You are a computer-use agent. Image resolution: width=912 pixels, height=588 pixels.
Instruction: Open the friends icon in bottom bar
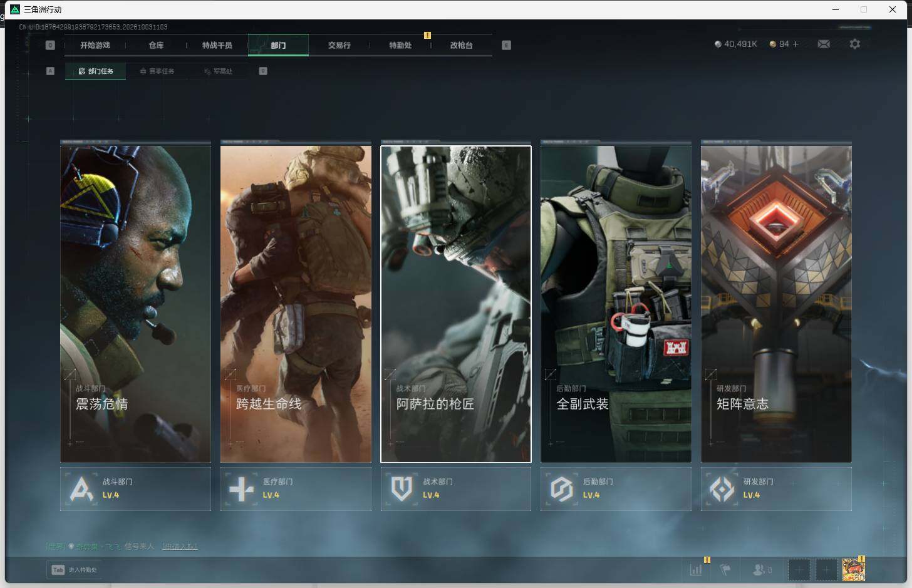(x=759, y=570)
